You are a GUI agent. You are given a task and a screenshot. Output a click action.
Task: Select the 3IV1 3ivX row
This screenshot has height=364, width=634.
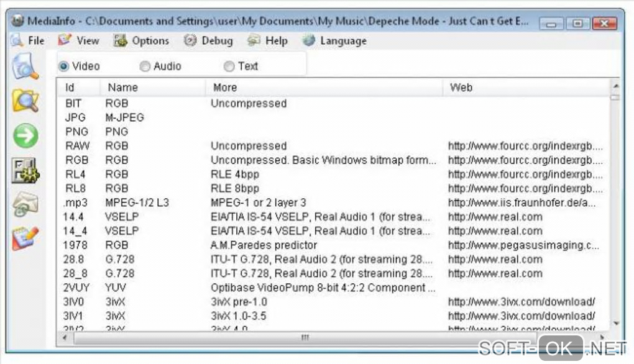(x=333, y=316)
